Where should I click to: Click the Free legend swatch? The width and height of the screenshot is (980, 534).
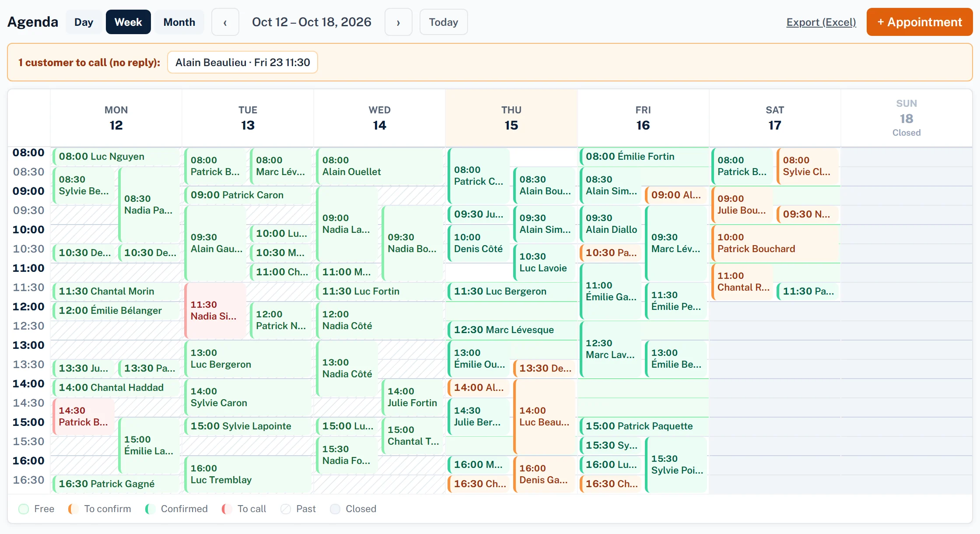(x=24, y=509)
